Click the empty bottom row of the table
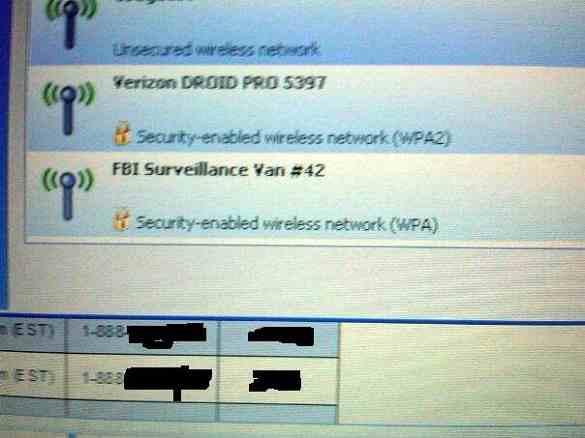Viewport: 585px width, 438px height. tap(168, 412)
